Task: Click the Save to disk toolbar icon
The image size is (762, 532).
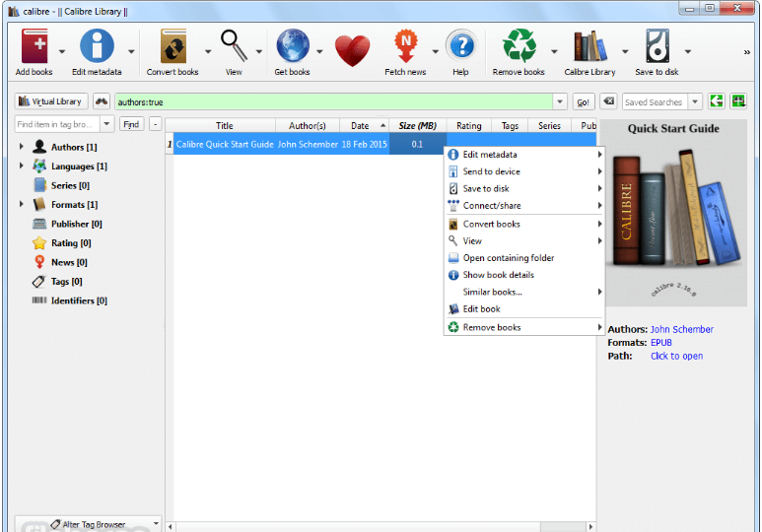Action: point(658,46)
